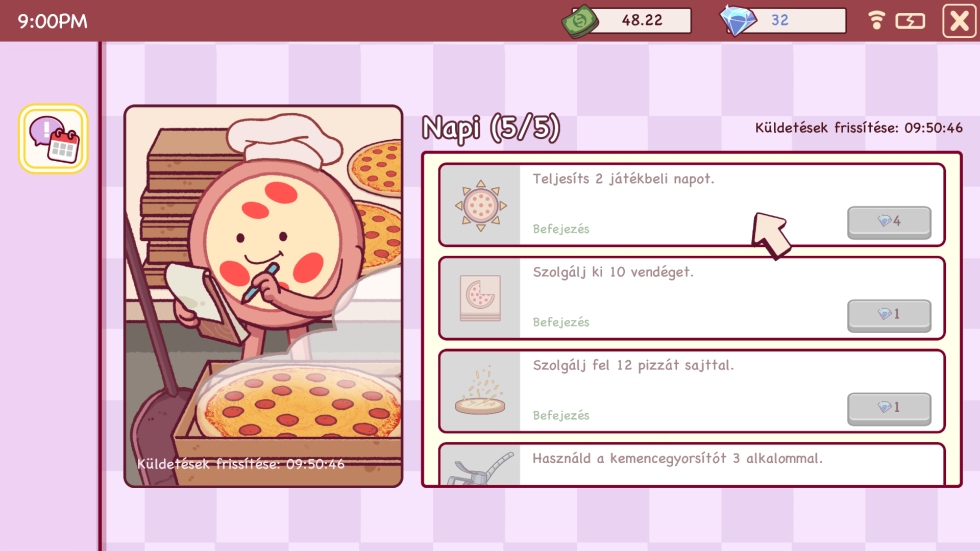Claim 1 diamond for cheese pizzas mission
980x551 pixels.
[889, 409]
